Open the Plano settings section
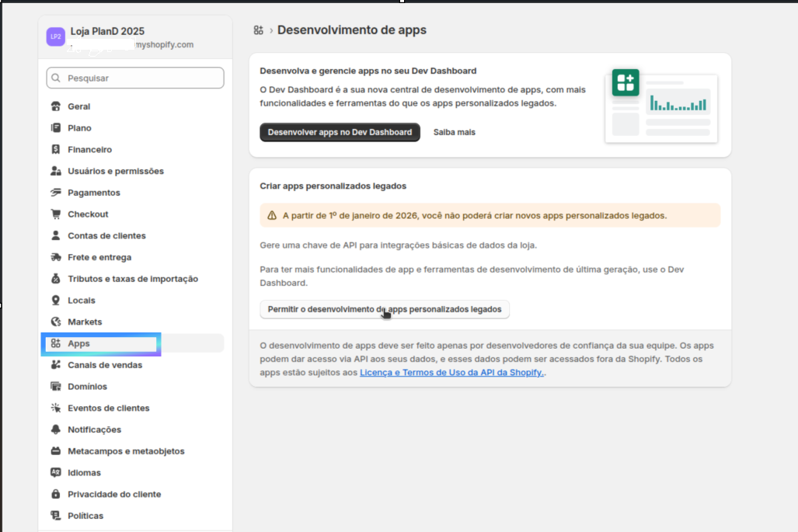This screenshot has width=798, height=532. [x=135, y=127]
